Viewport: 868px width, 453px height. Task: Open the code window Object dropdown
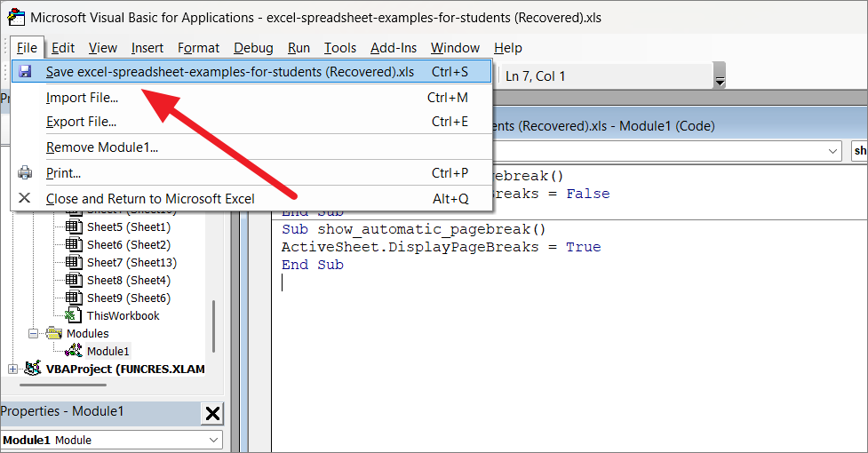pos(832,151)
